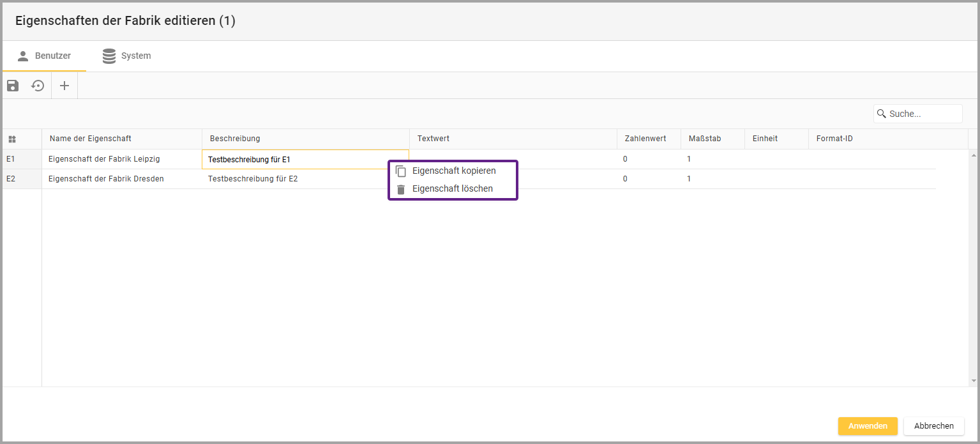Select row header E2
This screenshot has width=980, height=444.
[11, 179]
